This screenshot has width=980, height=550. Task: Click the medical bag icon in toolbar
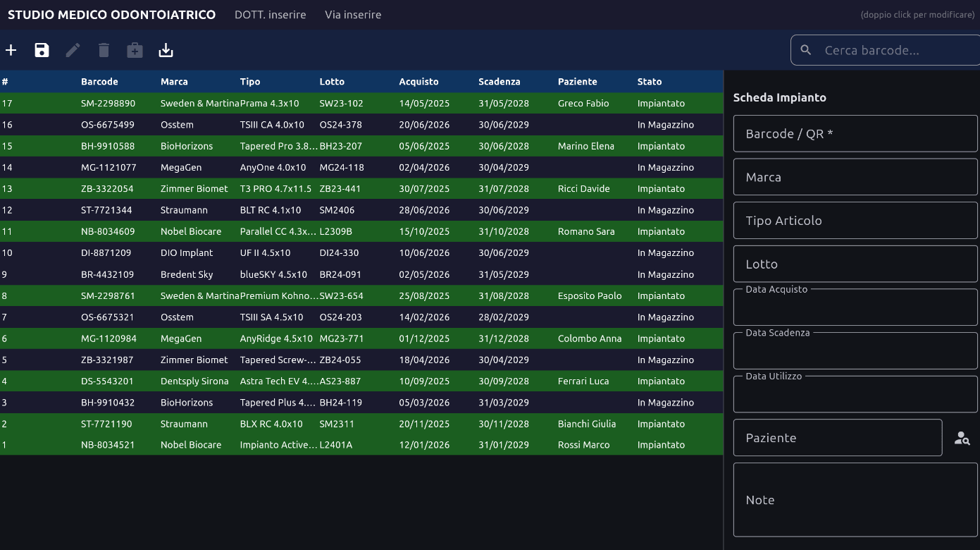point(135,50)
